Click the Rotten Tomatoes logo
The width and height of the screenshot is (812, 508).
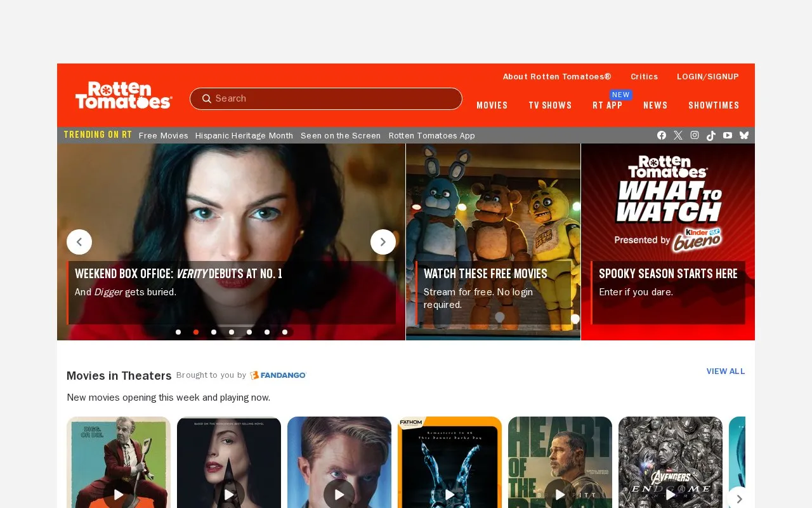[124, 95]
